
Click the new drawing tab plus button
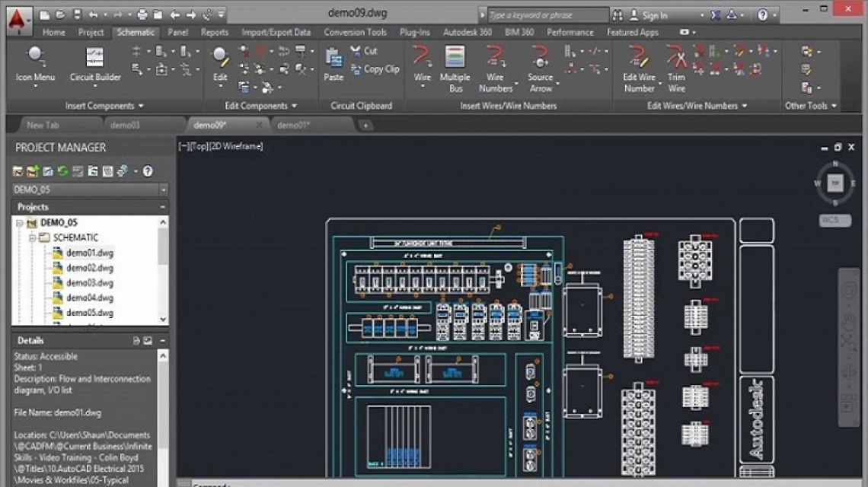click(x=365, y=126)
